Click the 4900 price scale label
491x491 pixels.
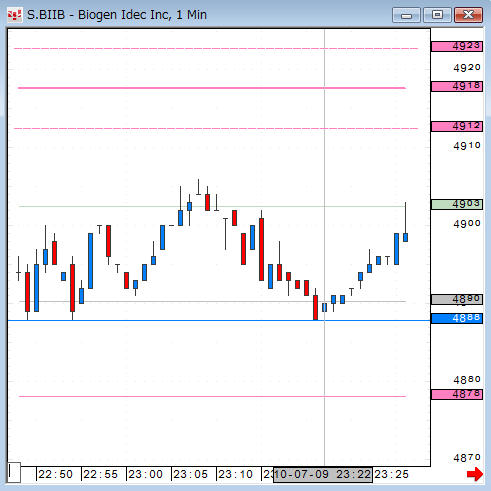click(467, 224)
